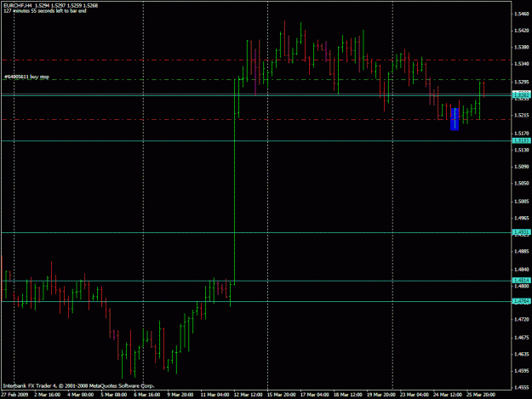This screenshot has width=532, height=399.
Task: Click the 24 Mar 12:00 time label
Action: pyautogui.click(x=448, y=395)
